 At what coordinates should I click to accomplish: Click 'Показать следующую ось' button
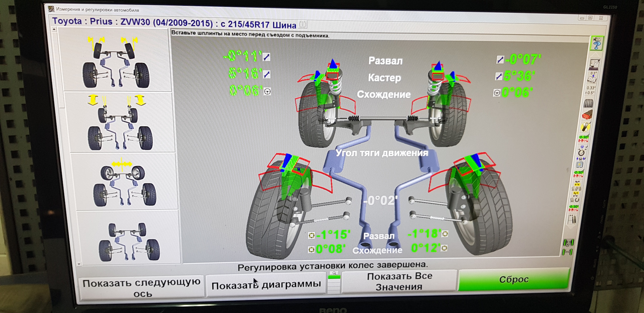click(142, 288)
